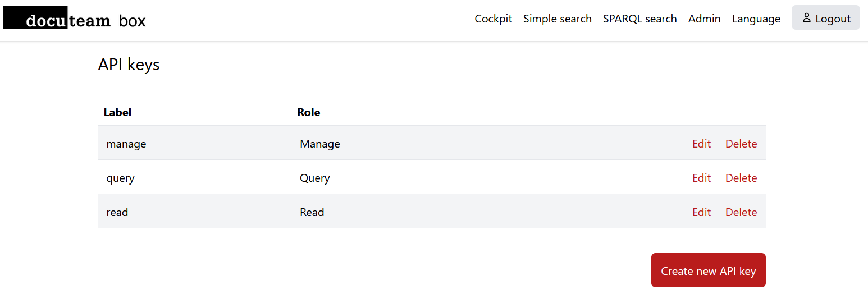The image size is (868, 294).
Task: Delete the read API key
Action: pos(741,212)
